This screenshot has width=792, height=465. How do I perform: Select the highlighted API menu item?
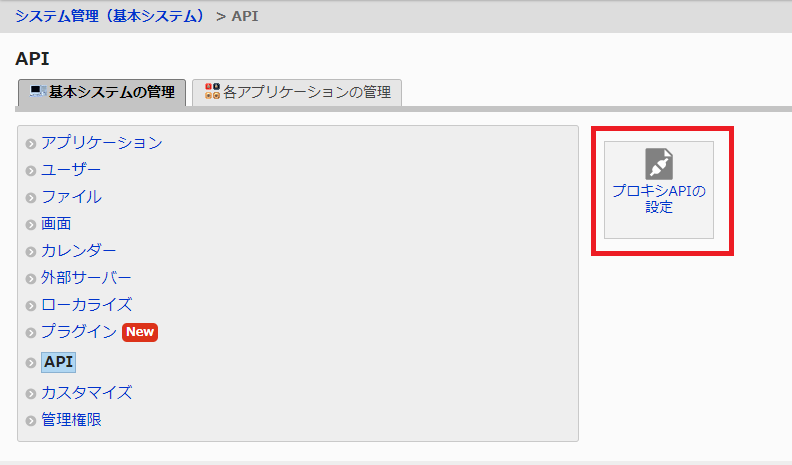(x=58, y=362)
